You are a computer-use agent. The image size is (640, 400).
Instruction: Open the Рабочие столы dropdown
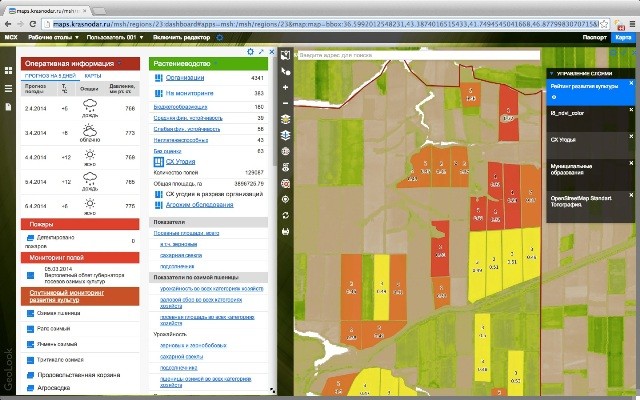pos(53,38)
